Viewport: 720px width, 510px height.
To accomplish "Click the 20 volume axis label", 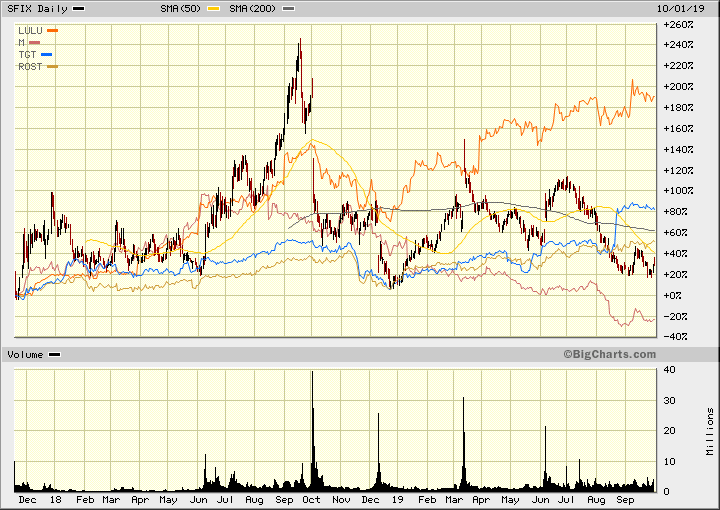I will (669, 431).
